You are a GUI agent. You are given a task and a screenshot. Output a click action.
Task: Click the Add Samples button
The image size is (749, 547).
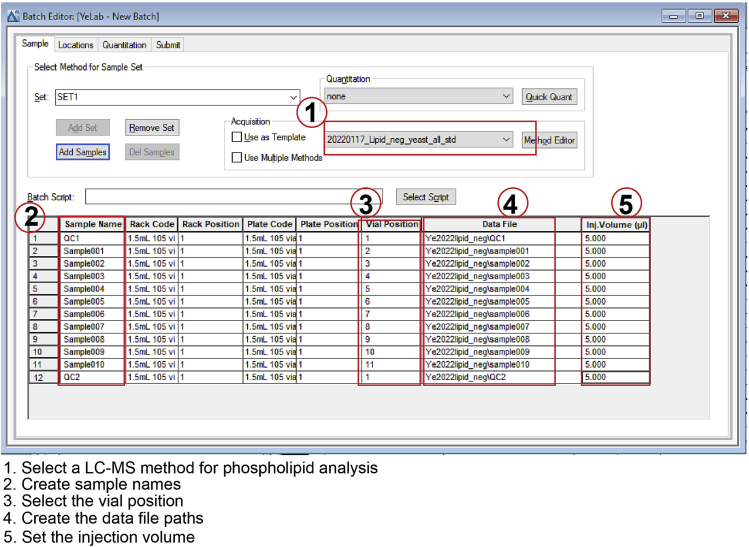[x=83, y=152]
